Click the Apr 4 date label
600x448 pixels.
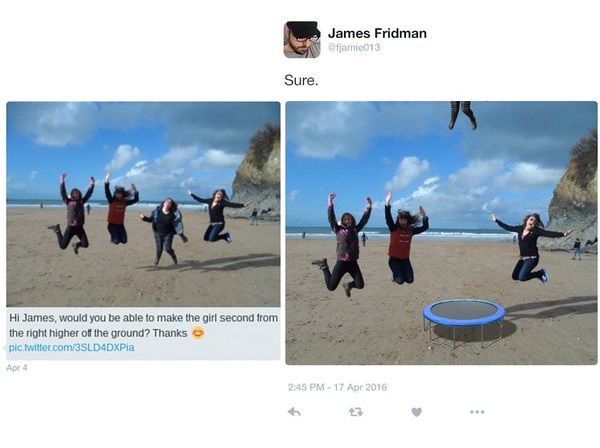17,368
